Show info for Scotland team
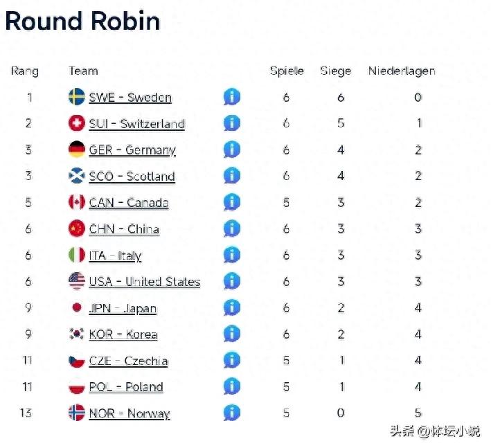Image resolution: width=491 pixels, height=448 pixels. point(232,176)
